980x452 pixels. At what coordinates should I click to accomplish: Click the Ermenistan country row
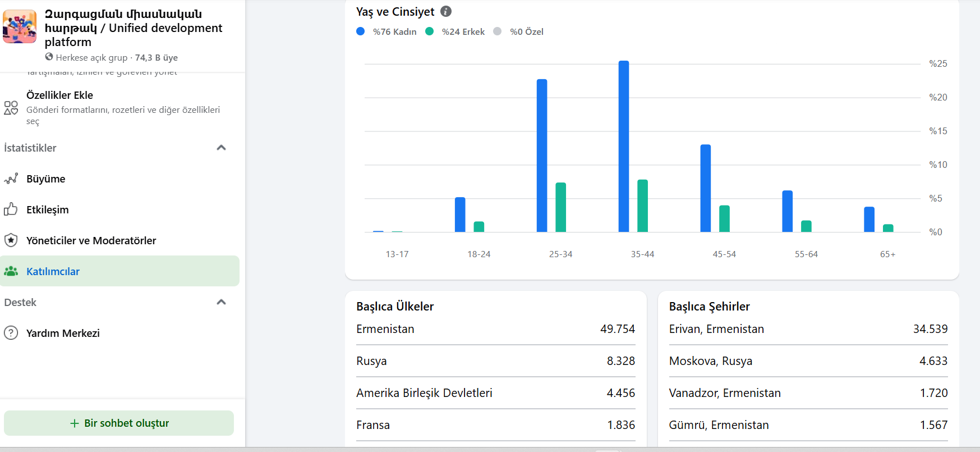pos(496,329)
